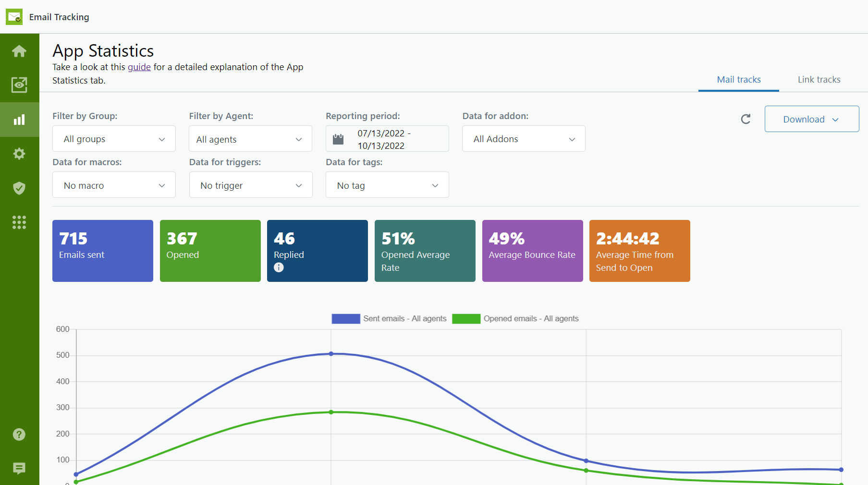Click the App Statistics heading
Viewport: 868px width, 485px height.
point(103,51)
